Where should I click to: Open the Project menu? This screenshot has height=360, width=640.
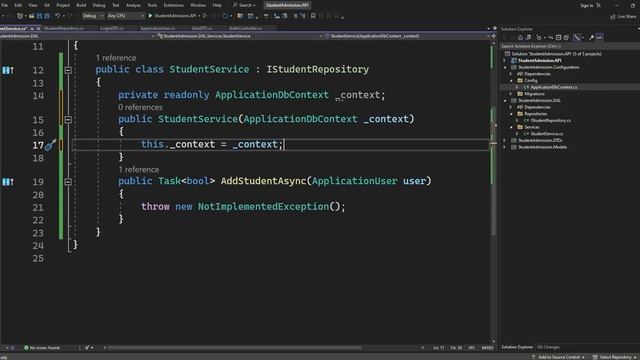pyautogui.click(x=63, y=5)
